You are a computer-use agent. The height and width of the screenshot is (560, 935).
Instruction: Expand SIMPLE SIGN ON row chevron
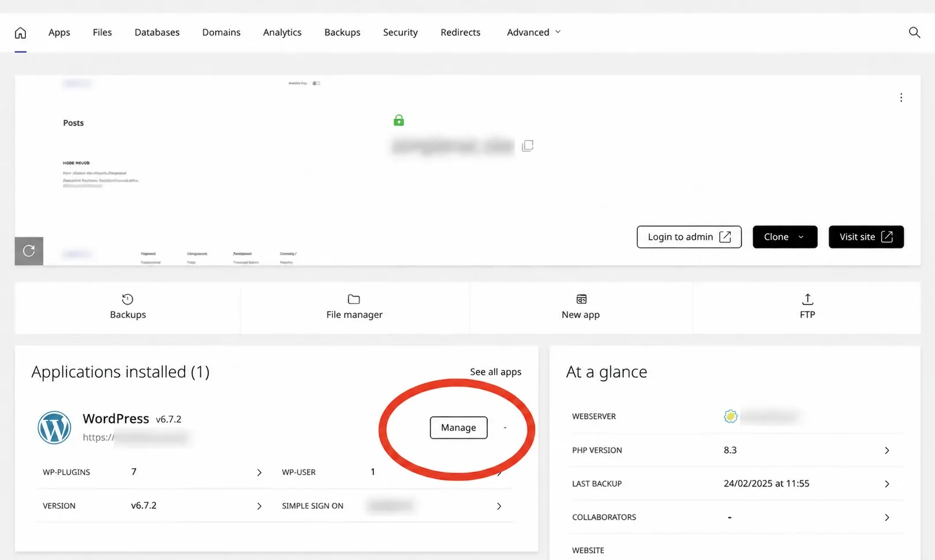(499, 506)
